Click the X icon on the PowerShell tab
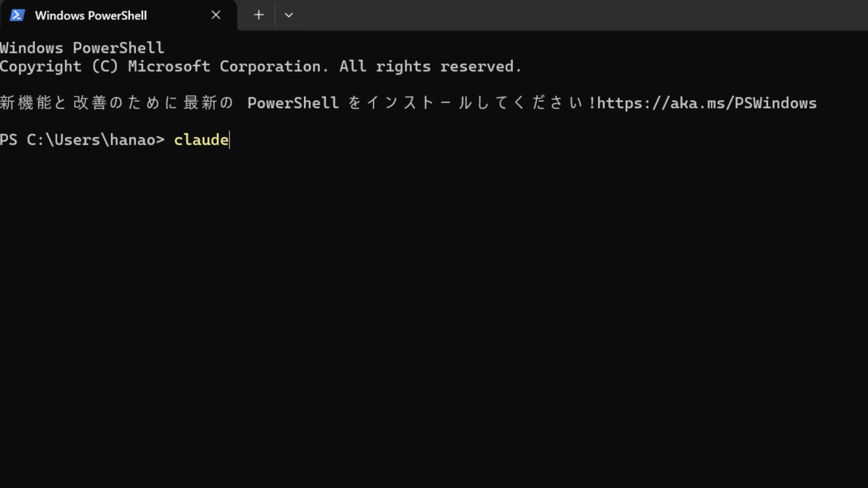868x488 pixels. click(216, 15)
